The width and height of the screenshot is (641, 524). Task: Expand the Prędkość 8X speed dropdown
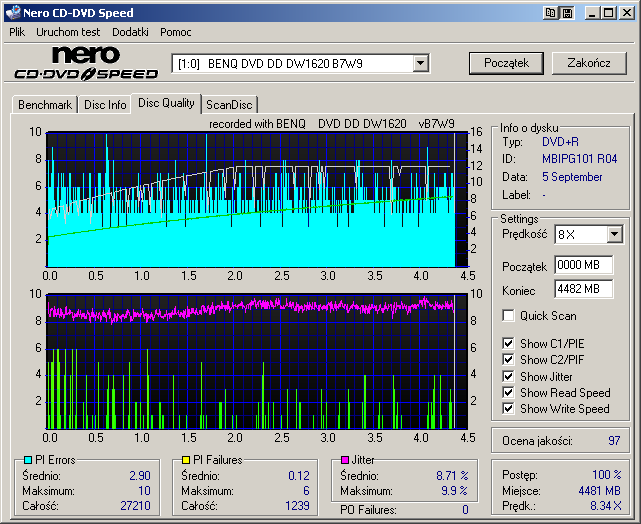click(614, 235)
